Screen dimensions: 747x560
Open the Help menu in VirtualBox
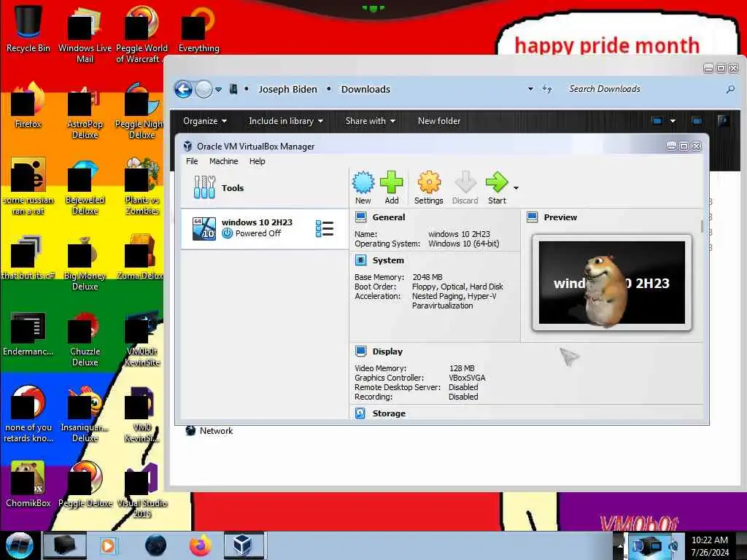point(258,161)
